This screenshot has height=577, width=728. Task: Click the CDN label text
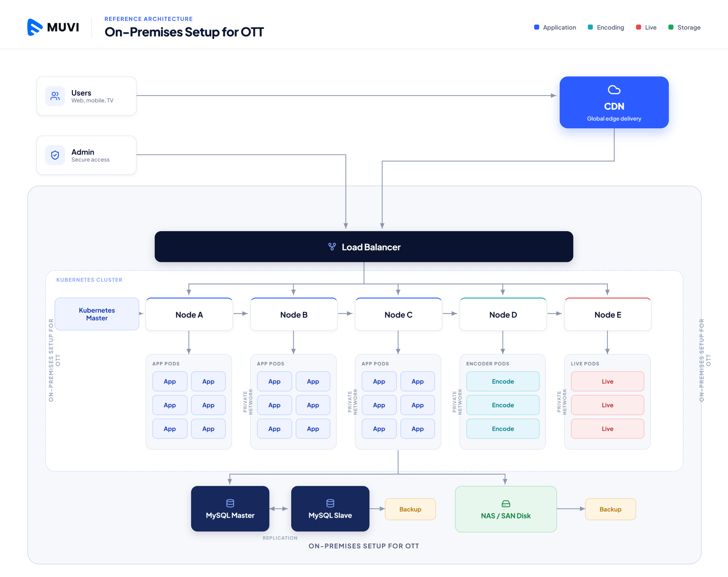(614, 106)
